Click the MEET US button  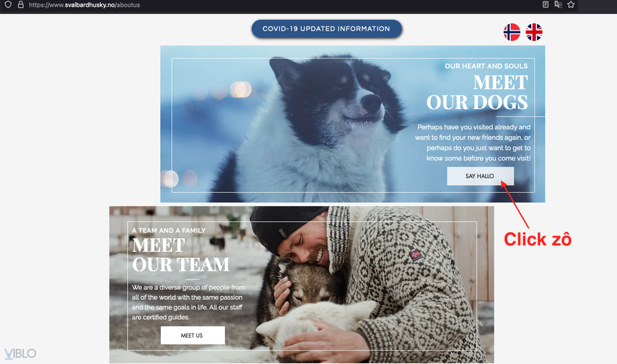point(192,336)
